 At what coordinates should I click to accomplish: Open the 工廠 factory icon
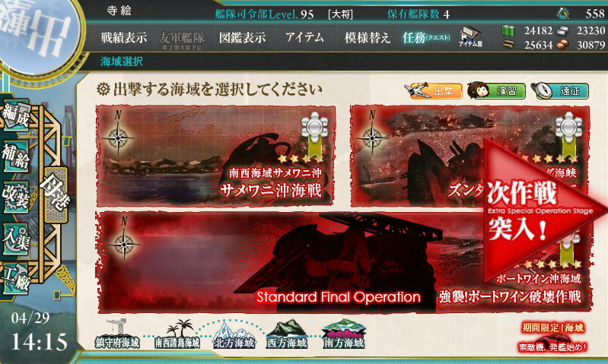[x=16, y=279]
